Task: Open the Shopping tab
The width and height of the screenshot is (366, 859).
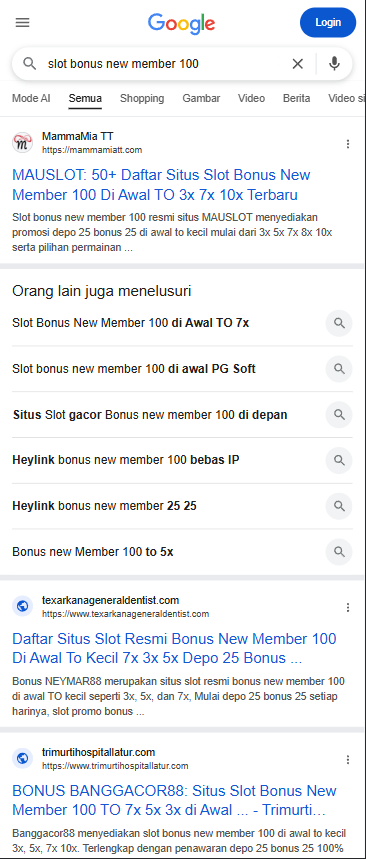Action: (x=142, y=99)
